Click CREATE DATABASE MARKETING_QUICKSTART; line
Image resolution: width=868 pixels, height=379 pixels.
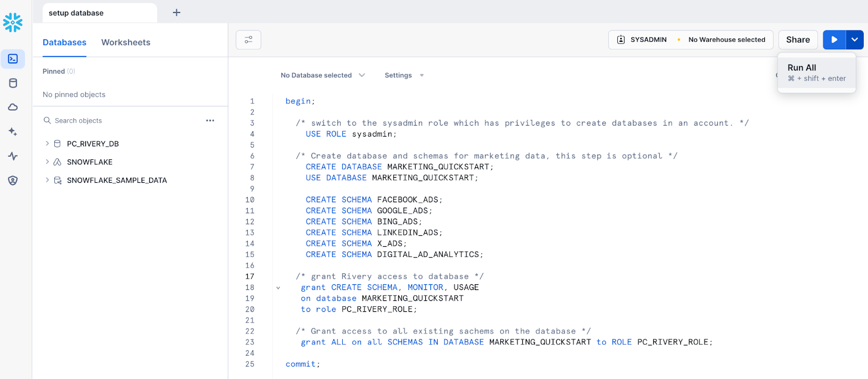[x=399, y=167]
